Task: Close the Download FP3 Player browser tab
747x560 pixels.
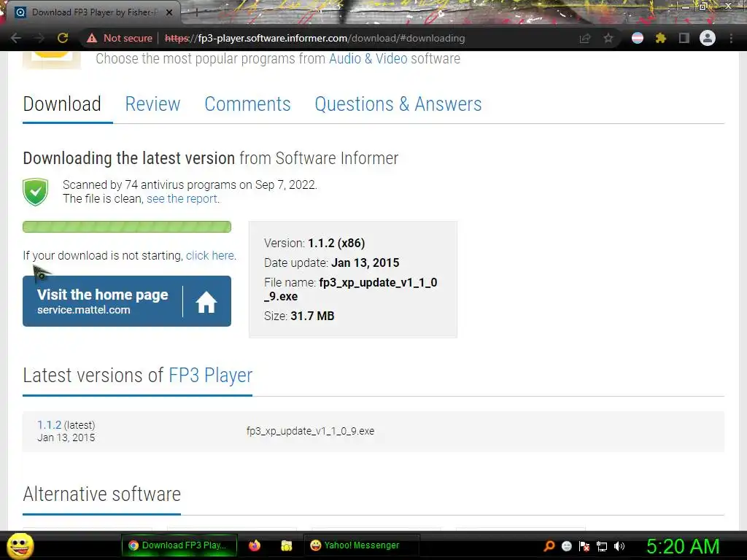Action: (x=169, y=12)
